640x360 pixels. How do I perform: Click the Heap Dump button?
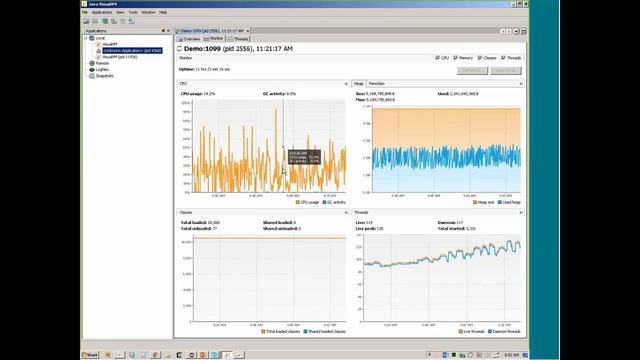506,71
